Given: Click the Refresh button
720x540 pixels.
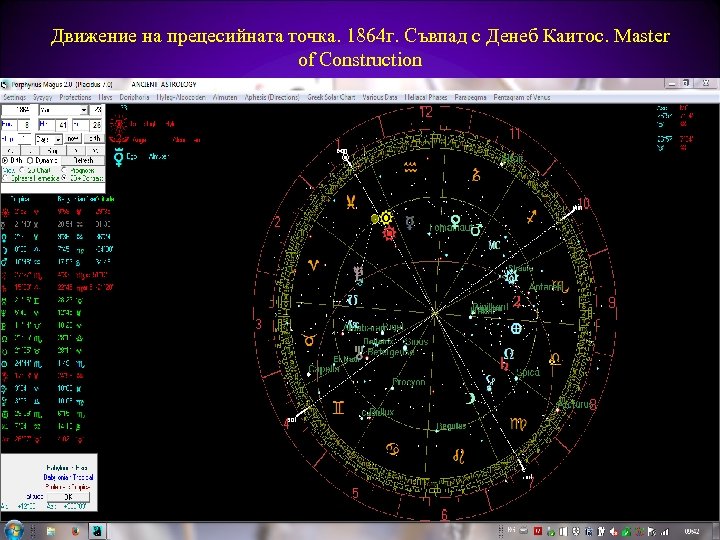Looking at the screenshot, I should click(83, 160).
